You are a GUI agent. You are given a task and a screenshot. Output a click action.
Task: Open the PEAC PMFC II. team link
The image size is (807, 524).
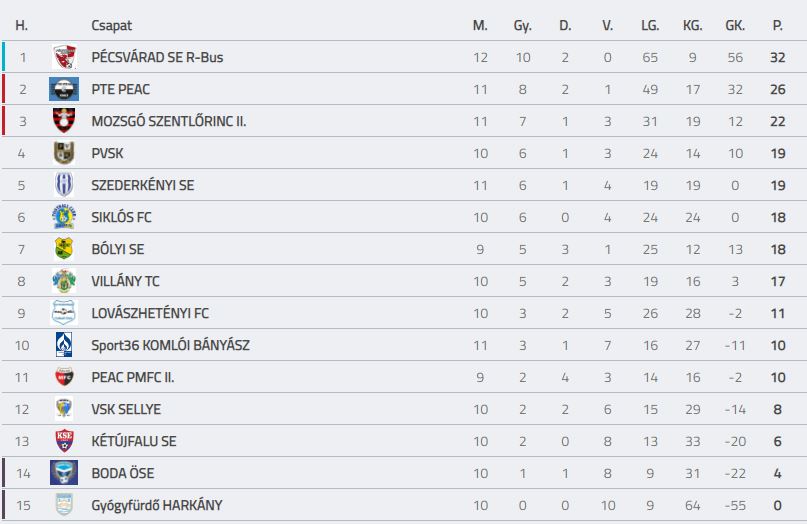pyautogui.click(x=133, y=377)
